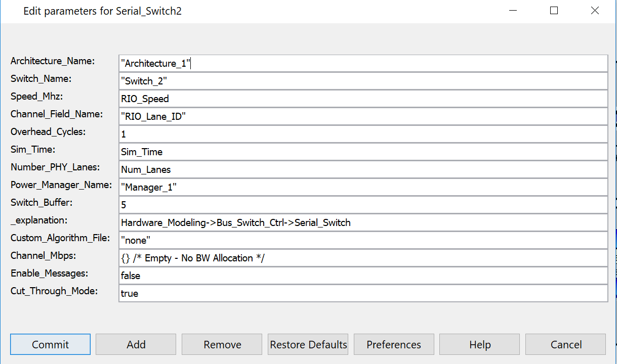Click the Overhead_Cycles input
Viewport: 617px width, 364px height.
[x=363, y=134]
